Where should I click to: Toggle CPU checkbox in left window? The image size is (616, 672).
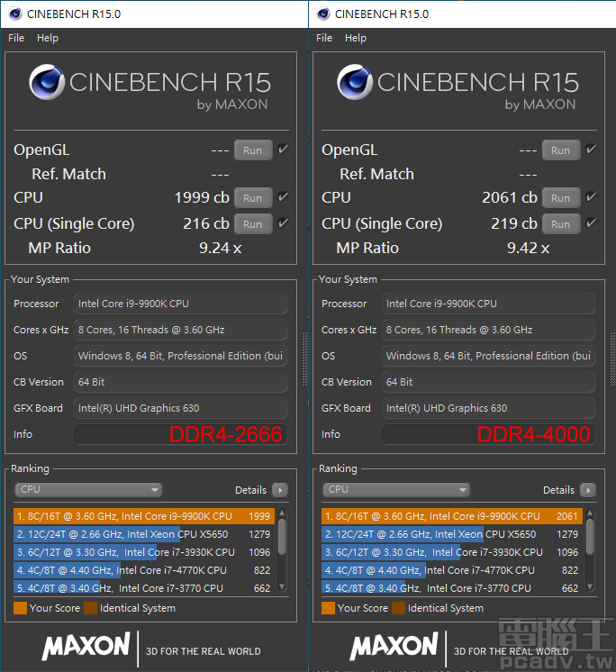(283, 197)
